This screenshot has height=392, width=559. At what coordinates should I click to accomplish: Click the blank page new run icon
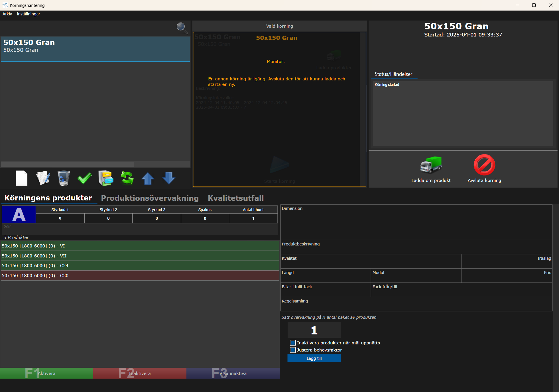pyautogui.click(x=22, y=178)
